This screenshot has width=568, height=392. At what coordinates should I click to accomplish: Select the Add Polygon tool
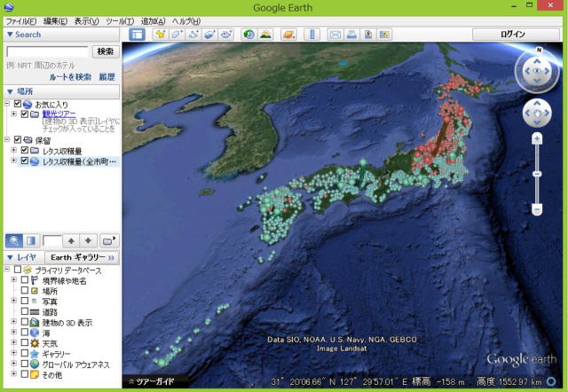coord(177,35)
